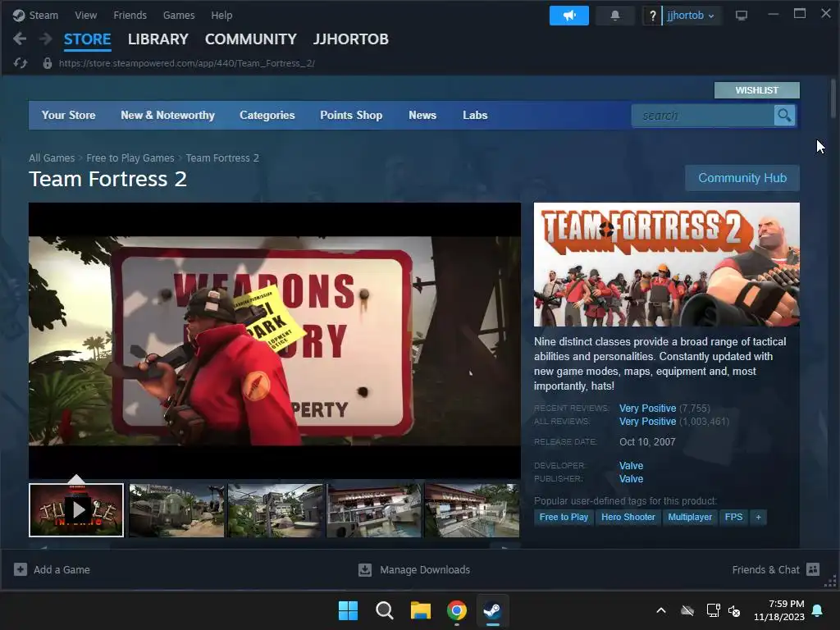Click the forward navigation arrow

point(46,39)
